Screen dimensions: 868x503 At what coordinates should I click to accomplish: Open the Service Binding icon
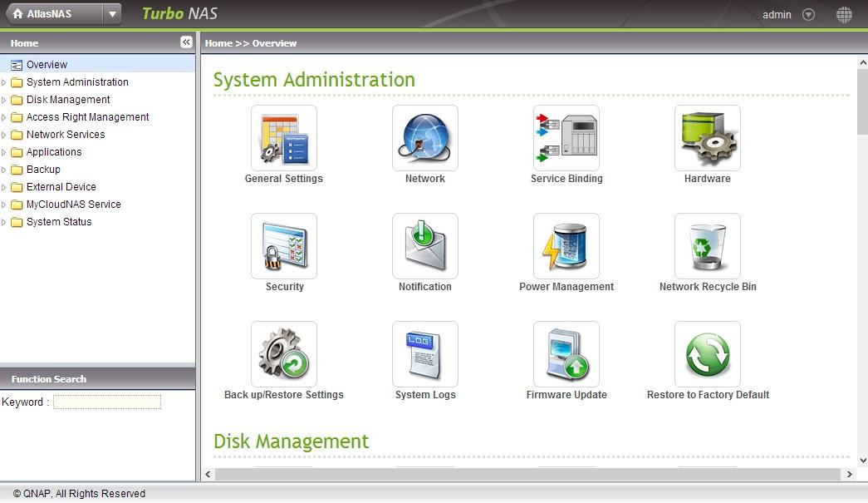(566, 138)
